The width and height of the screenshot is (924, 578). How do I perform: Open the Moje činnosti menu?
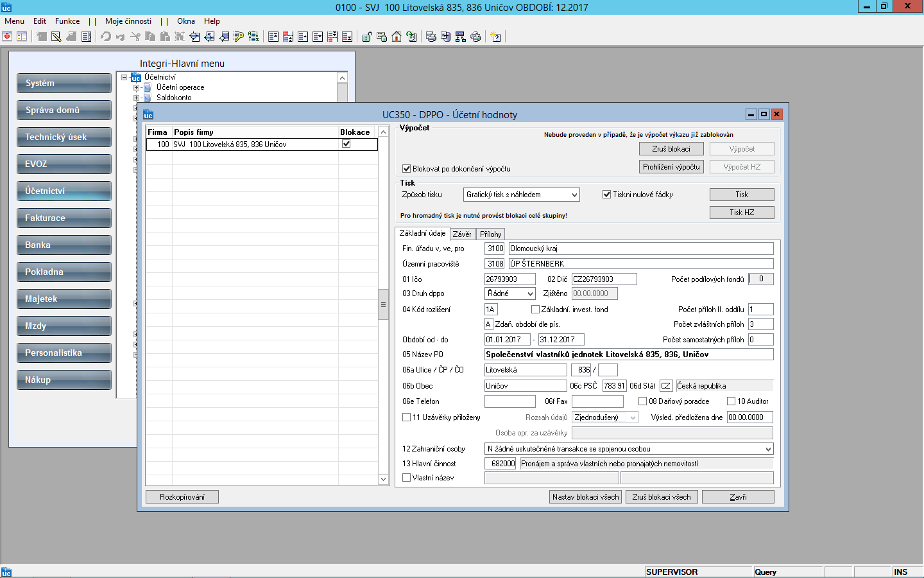point(128,21)
